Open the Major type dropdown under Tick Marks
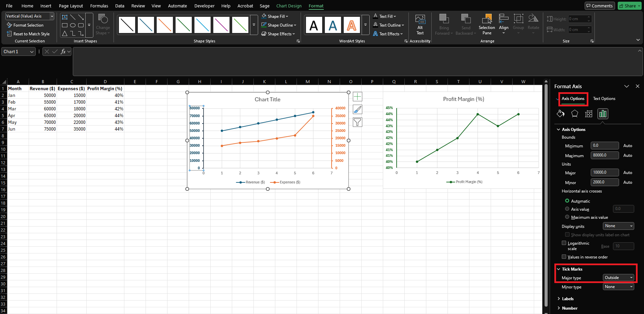Image resolution: width=644 pixels, height=314 pixels. 618,277
